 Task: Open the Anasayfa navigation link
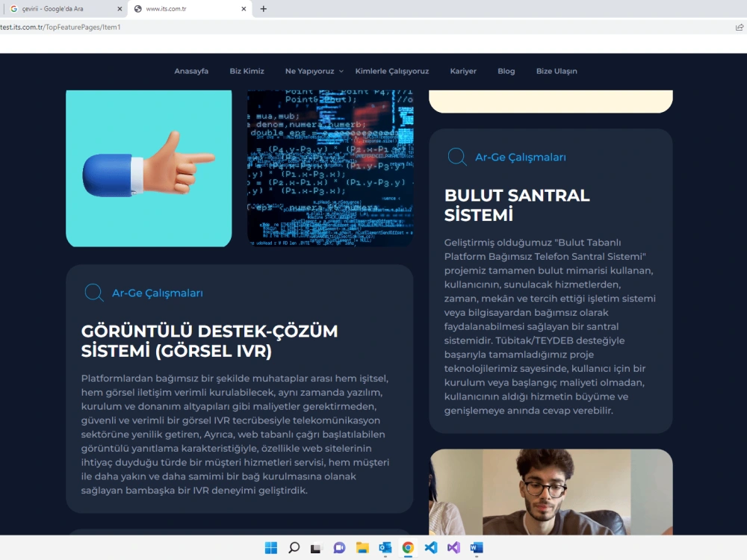click(191, 71)
